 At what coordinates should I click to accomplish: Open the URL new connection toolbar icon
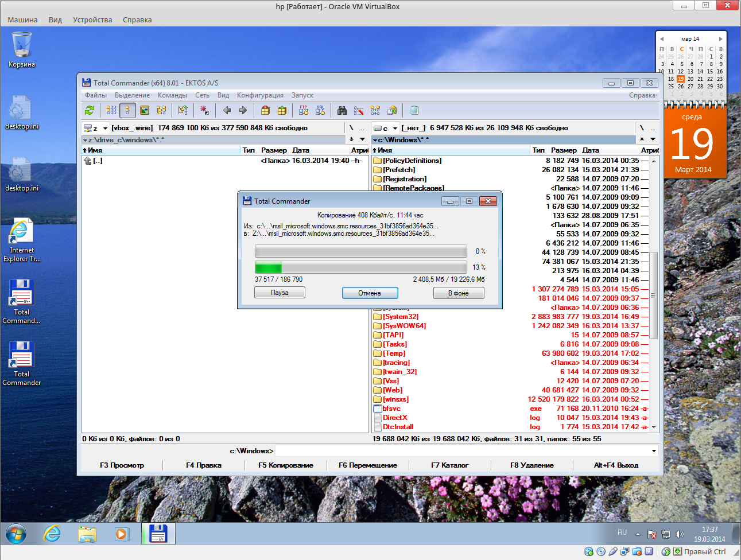tap(320, 110)
